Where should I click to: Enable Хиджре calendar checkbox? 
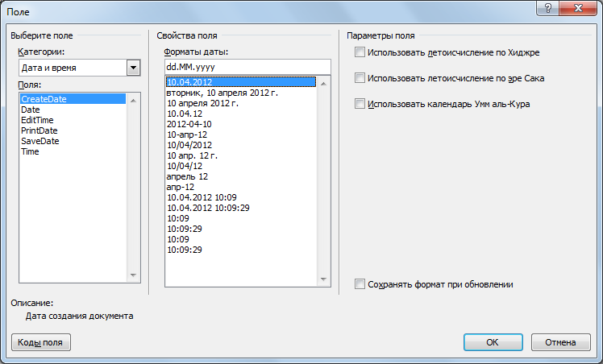click(360, 52)
